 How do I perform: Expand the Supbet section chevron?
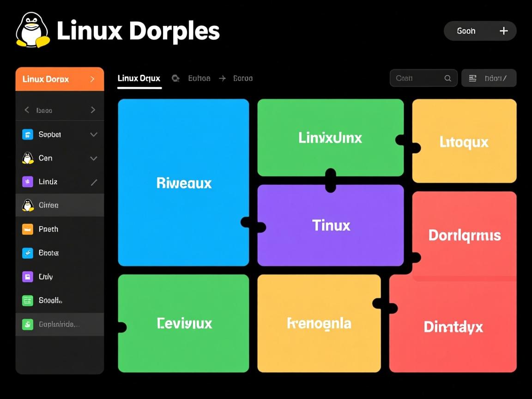(94, 134)
